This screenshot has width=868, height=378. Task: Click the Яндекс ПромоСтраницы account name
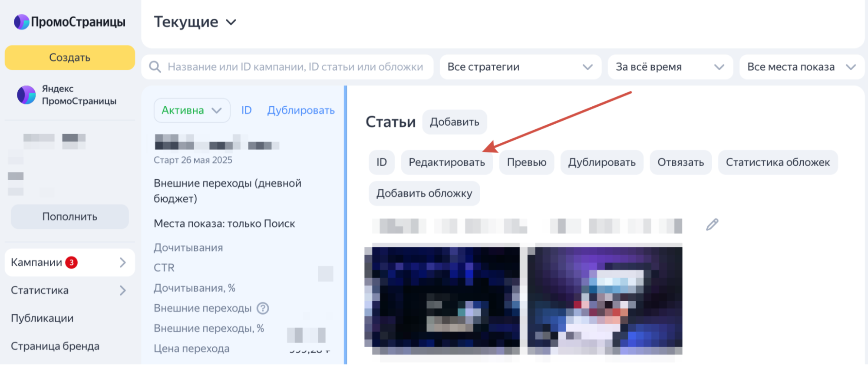[x=79, y=95]
